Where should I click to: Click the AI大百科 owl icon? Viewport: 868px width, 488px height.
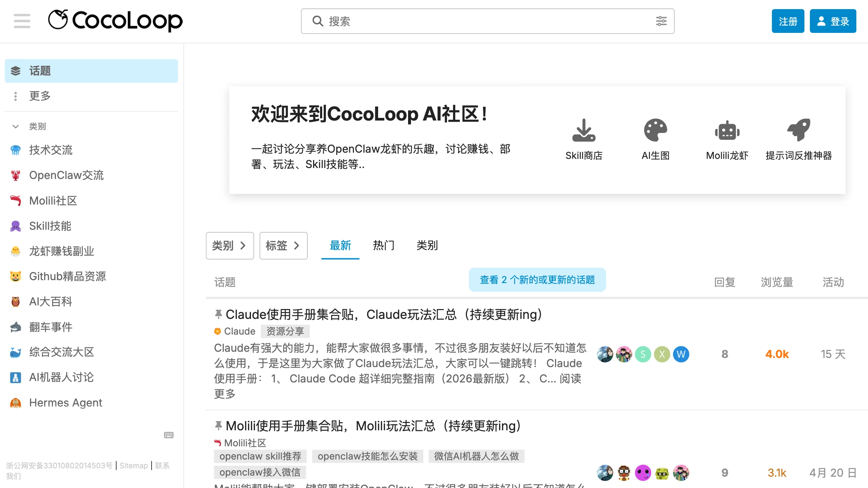point(15,302)
